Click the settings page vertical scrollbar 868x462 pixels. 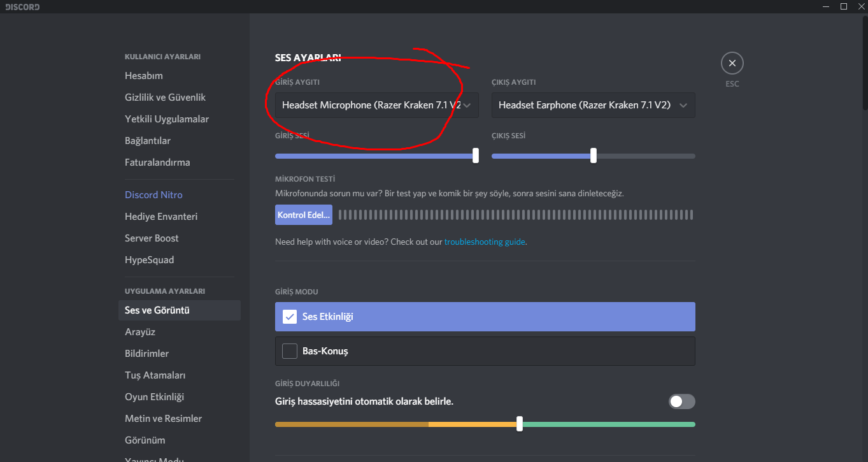point(865,62)
